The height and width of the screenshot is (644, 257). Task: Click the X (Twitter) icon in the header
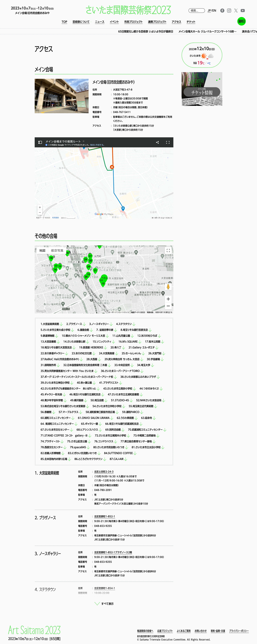pyautogui.click(x=236, y=10)
